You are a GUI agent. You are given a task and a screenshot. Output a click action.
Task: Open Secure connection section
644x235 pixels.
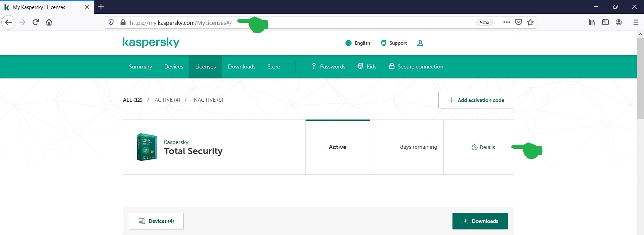pyautogui.click(x=416, y=66)
